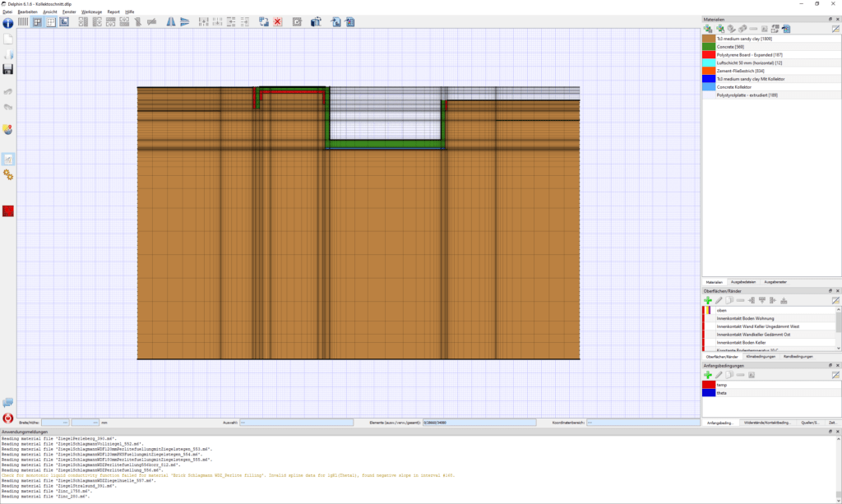Click the Elemente count field in status bar
The image size is (842, 504).
[x=479, y=423]
